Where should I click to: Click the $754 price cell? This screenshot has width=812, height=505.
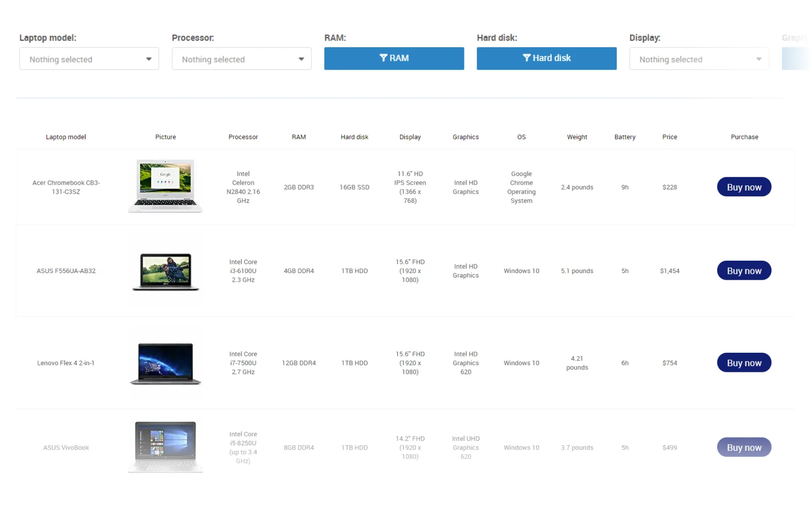pos(670,363)
